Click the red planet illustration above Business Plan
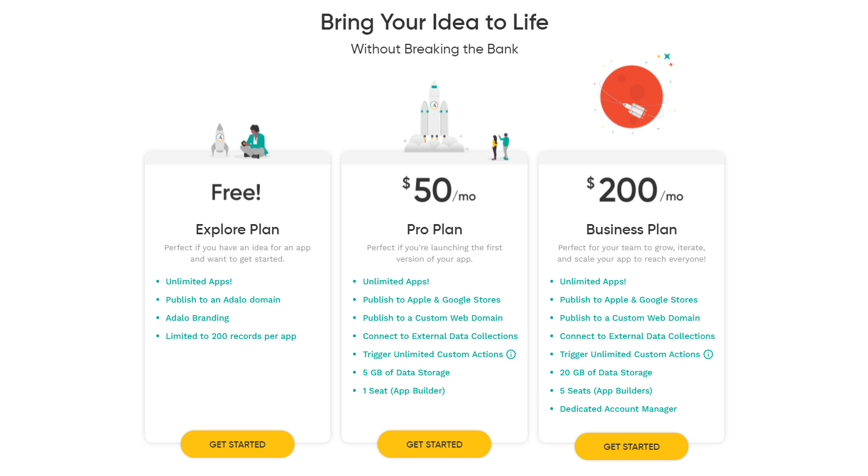This screenshot has width=868, height=476. (x=632, y=97)
